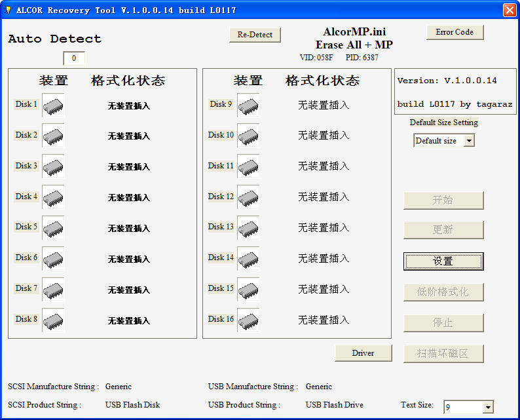Click the Disk 12 chip icon
This screenshot has width=520, height=420.
pos(248,197)
